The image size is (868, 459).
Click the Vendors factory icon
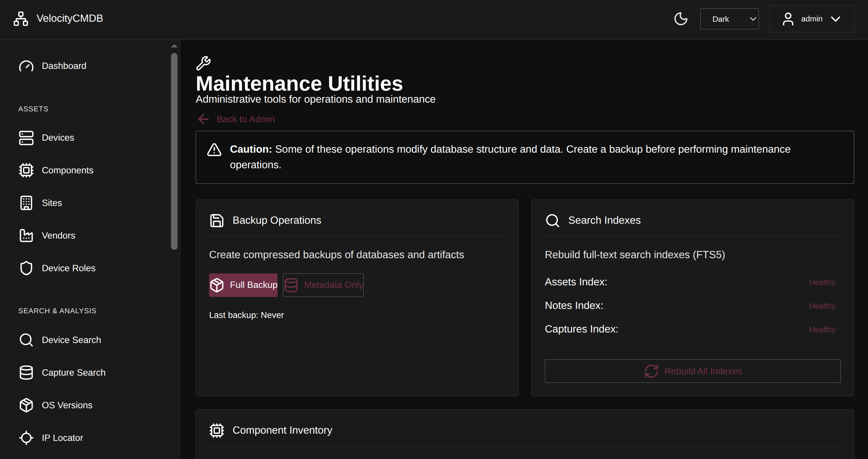tap(26, 236)
